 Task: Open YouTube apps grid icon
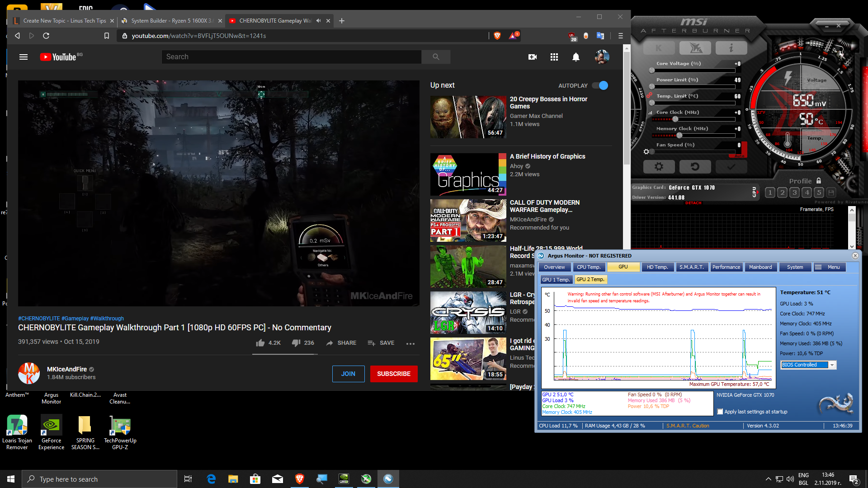point(554,57)
